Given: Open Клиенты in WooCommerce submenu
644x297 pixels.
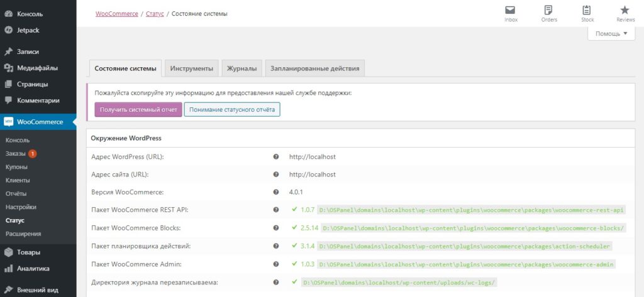Looking at the screenshot, I should coord(18,180).
